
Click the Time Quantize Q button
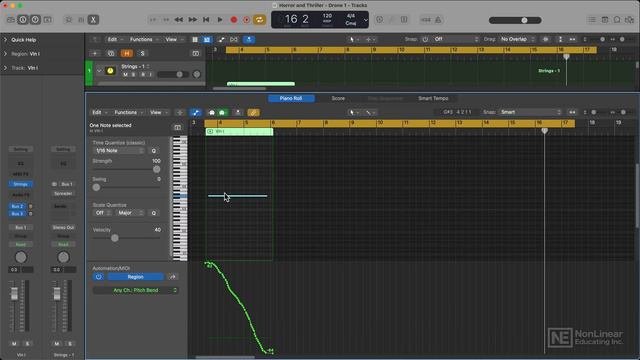pyautogui.click(x=154, y=151)
